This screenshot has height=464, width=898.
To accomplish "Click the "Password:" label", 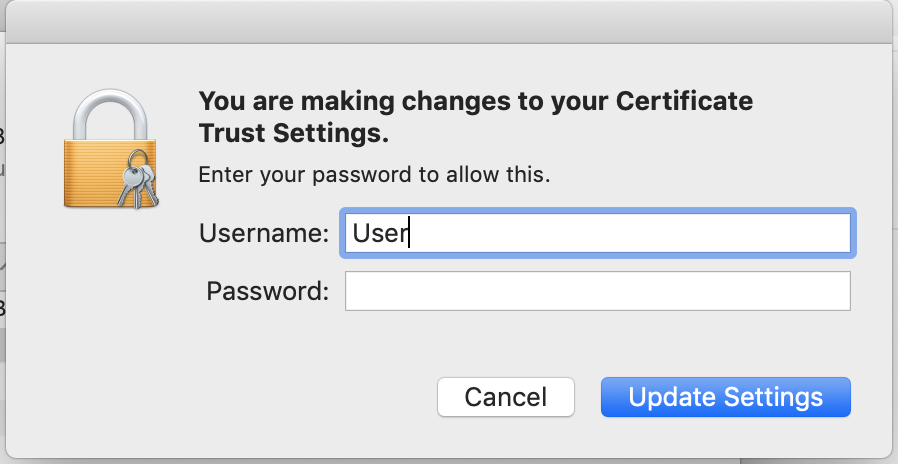I will coord(267,291).
